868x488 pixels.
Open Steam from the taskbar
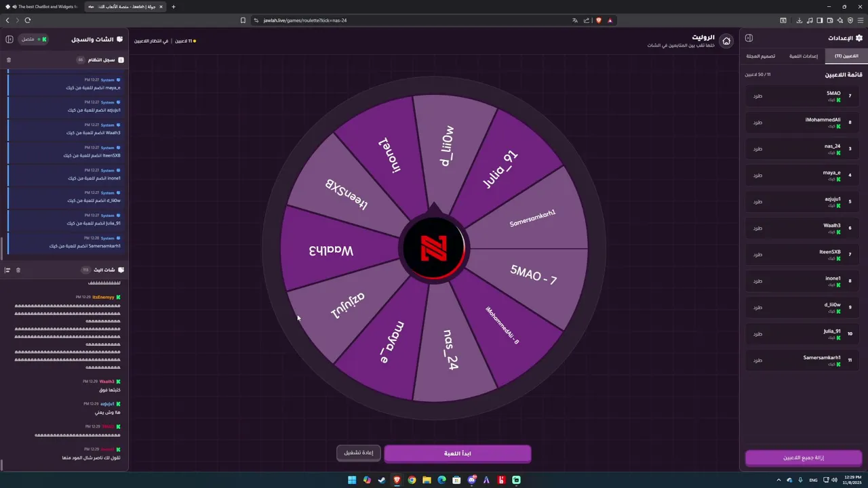click(x=382, y=480)
